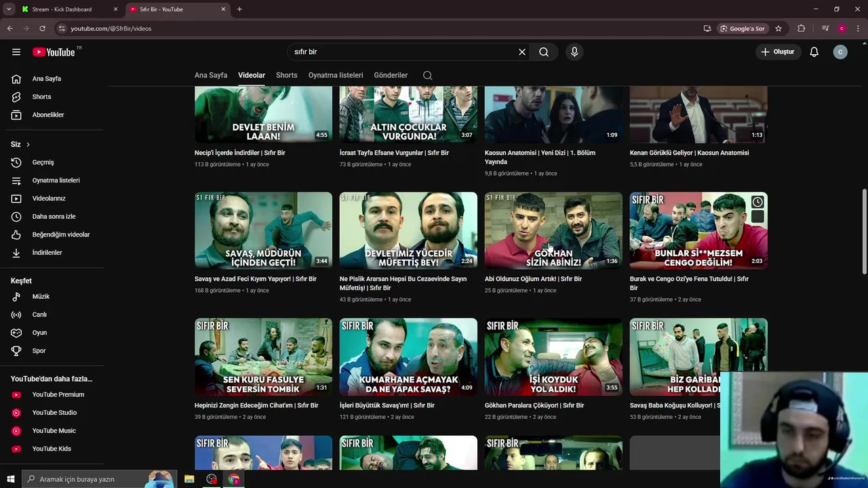Browse Oyun gaming section
Viewport: 868px width, 488px height.
[54, 333]
